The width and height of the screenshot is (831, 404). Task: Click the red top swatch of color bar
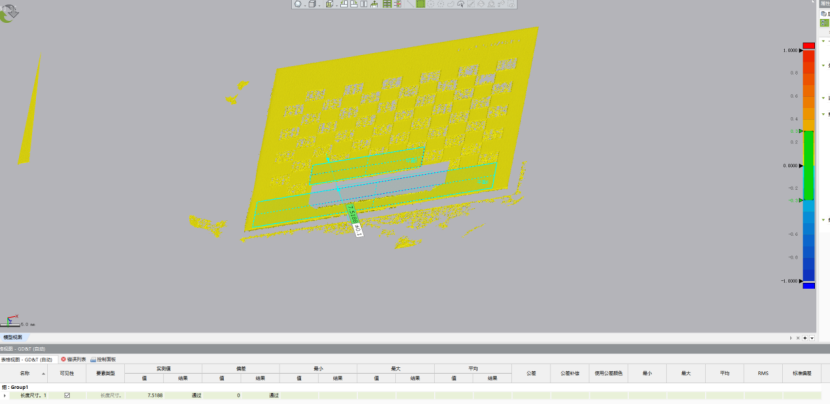click(809, 46)
